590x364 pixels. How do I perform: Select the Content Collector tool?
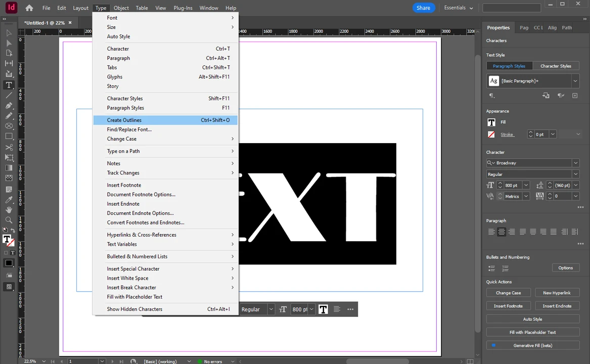(9, 74)
